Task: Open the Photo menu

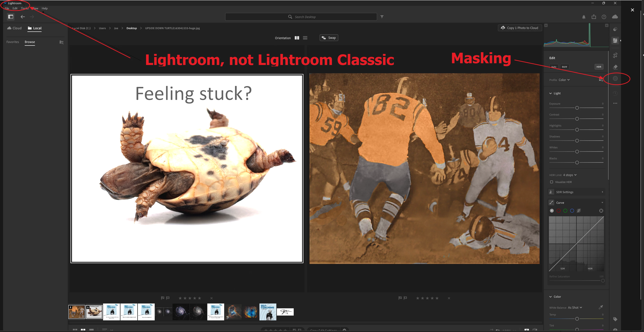Action: tap(25, 8)
